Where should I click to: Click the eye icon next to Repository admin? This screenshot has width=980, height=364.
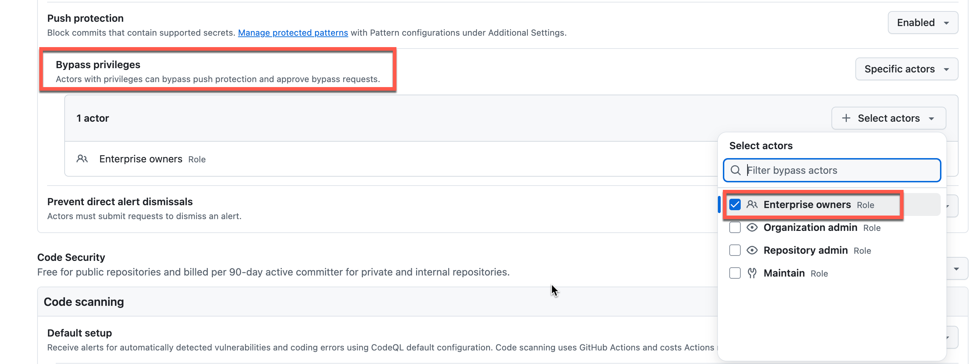pos(752,250)
